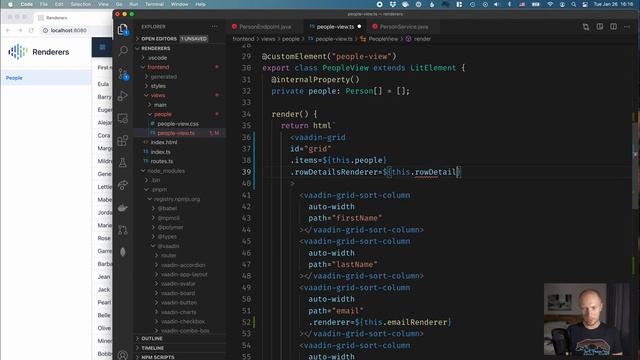Open the Docker view in activity bar
Screen dimensions: 640x360
122,208
